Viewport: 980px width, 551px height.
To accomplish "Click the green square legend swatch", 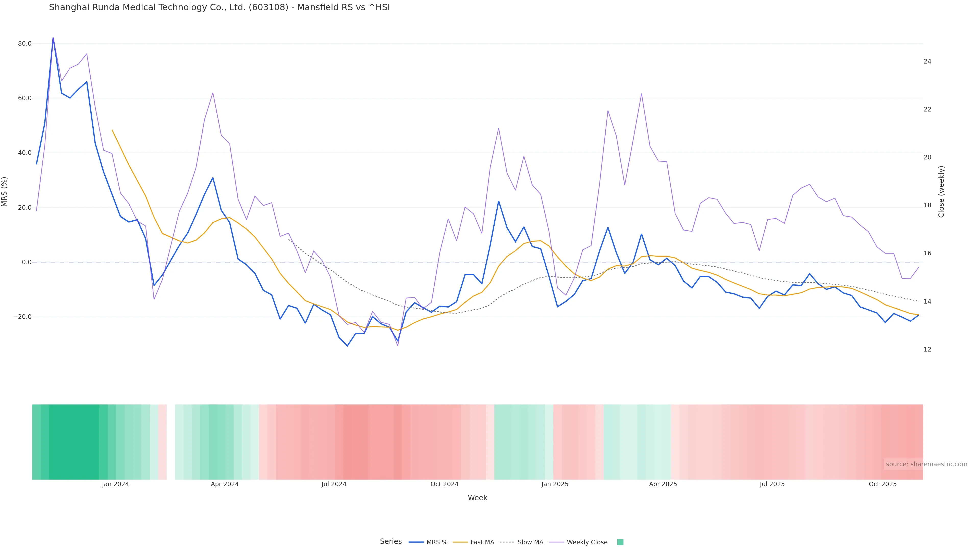I will (620, 542).
